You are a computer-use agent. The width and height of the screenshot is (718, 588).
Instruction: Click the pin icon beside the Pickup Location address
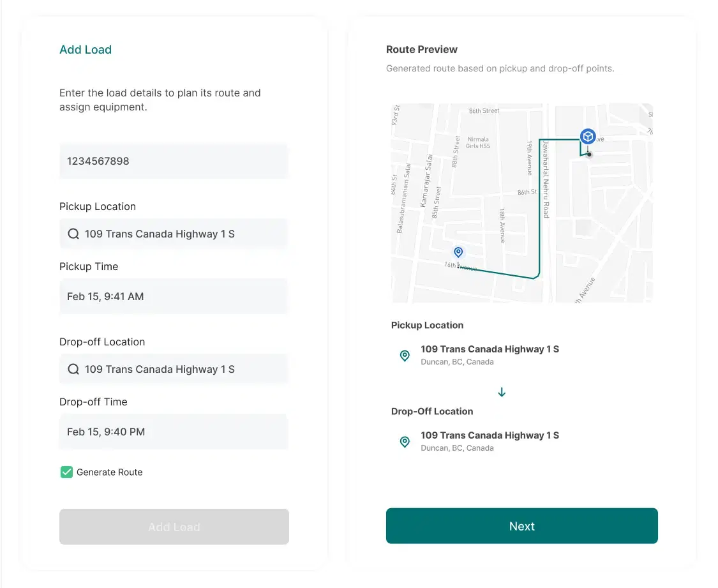click(x=405, y=356)
